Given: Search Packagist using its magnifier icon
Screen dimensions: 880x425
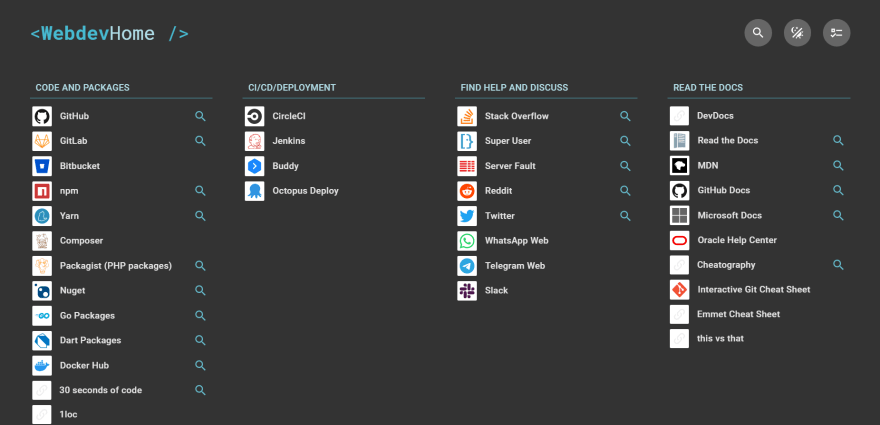Looking at the screenshot, I should coord(200,266).
